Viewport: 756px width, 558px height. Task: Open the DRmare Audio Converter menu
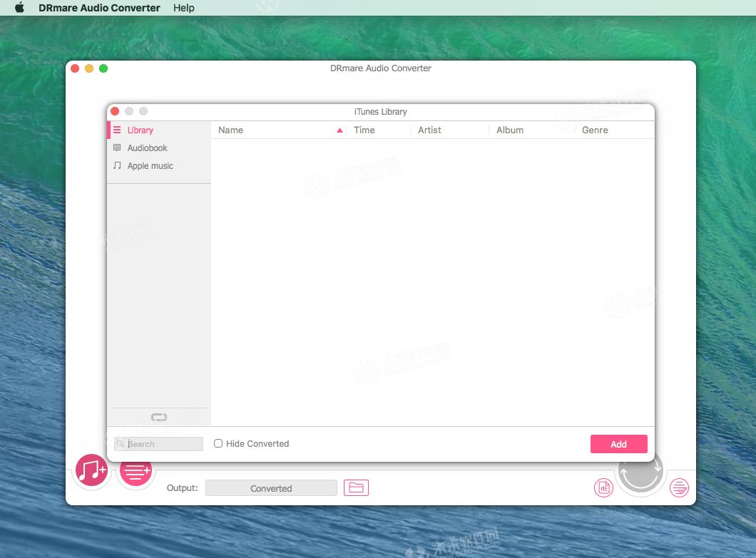(98, 8)
